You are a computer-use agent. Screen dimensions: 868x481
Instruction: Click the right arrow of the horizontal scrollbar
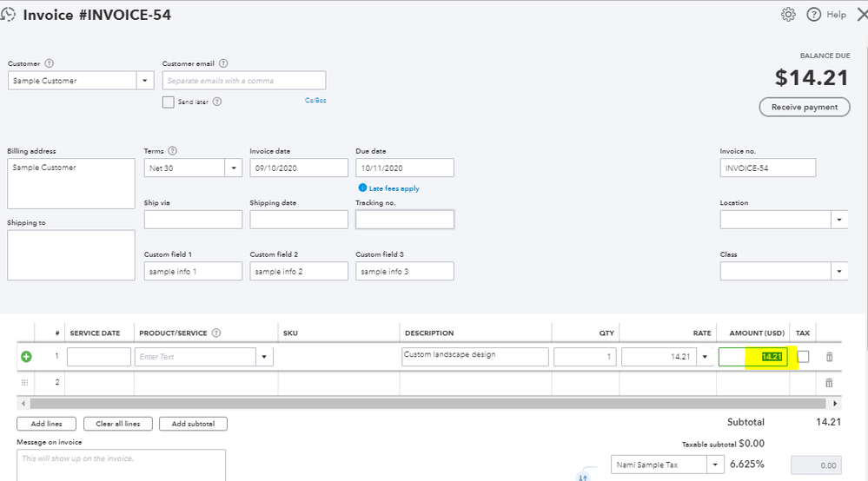(x=835, y=404)
